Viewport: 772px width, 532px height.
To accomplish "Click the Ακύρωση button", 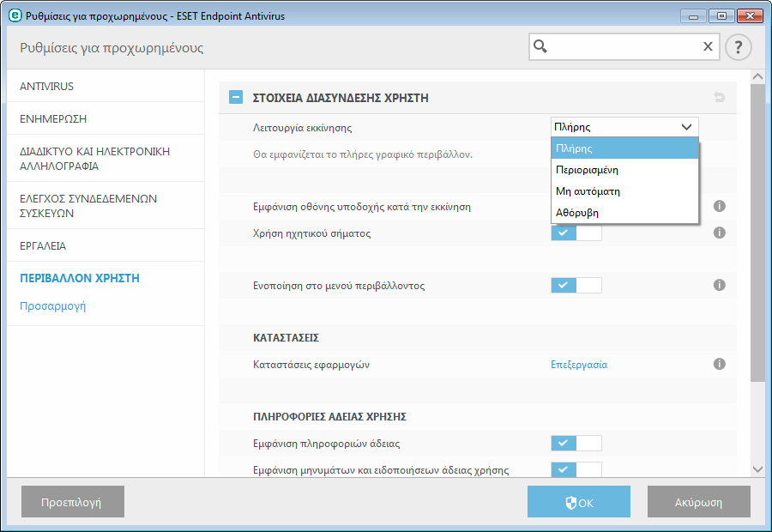I will [x=698, y=502].
